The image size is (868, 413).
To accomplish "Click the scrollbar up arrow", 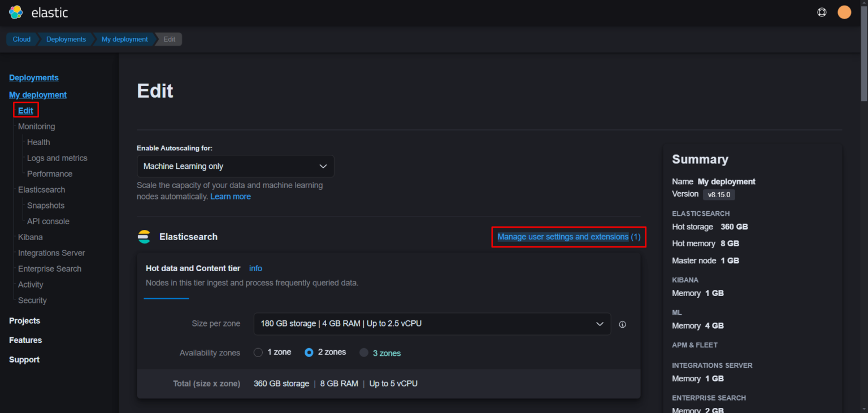I will point(864,3).
